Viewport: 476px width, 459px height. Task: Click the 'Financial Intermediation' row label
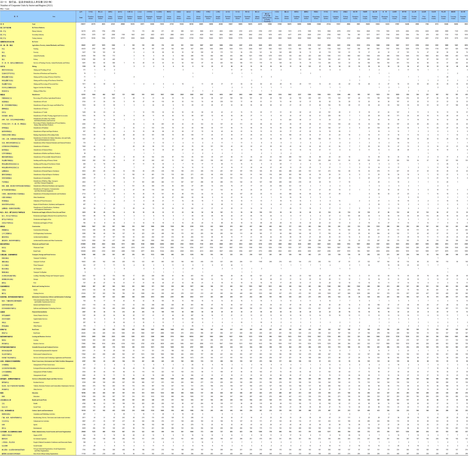[x=39, y=312]
